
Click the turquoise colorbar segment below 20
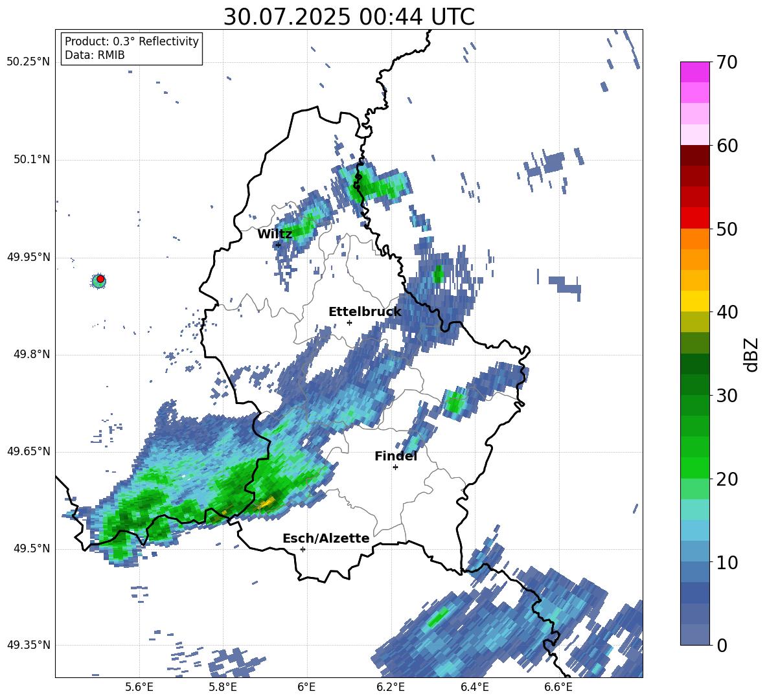[694, 510]
